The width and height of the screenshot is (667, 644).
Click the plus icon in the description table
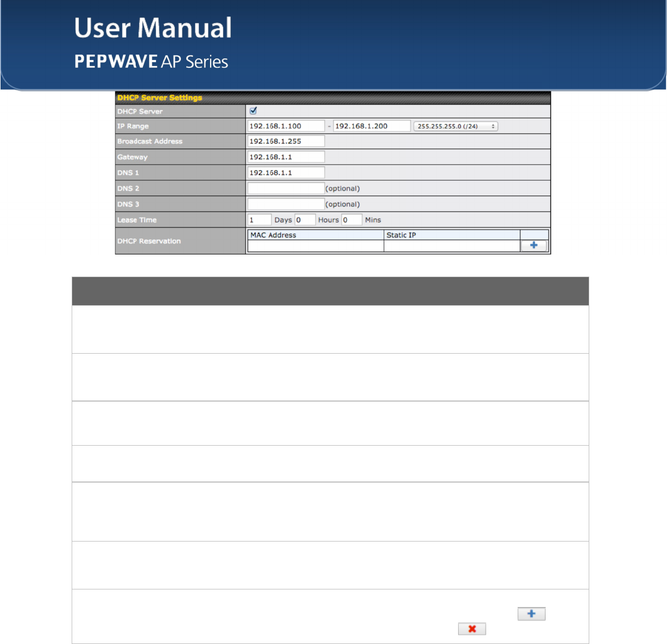point(531,614)
